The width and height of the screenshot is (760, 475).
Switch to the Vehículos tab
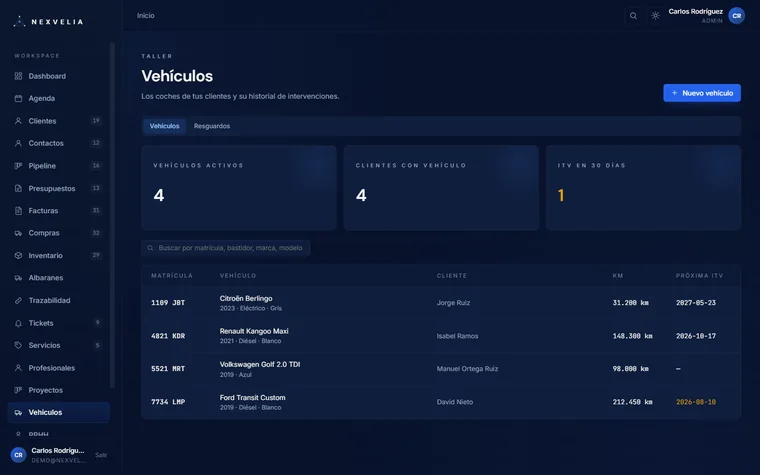[x=164, y=126]
